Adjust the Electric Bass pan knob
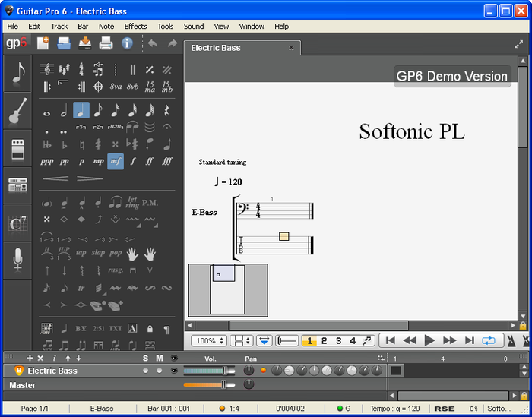Screen dimensions: 532x417 [249, 370]
